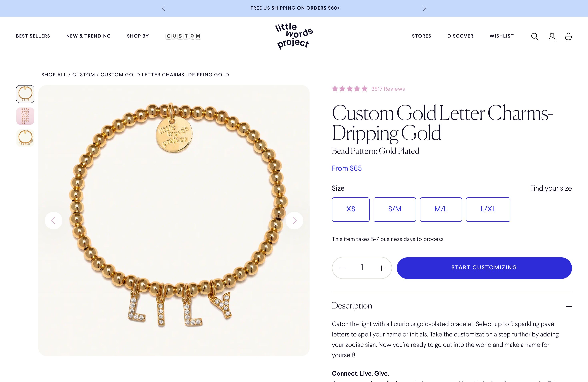Select the XS size option
This screenshot has width=588, height=382.
click(x=351, y=210)
